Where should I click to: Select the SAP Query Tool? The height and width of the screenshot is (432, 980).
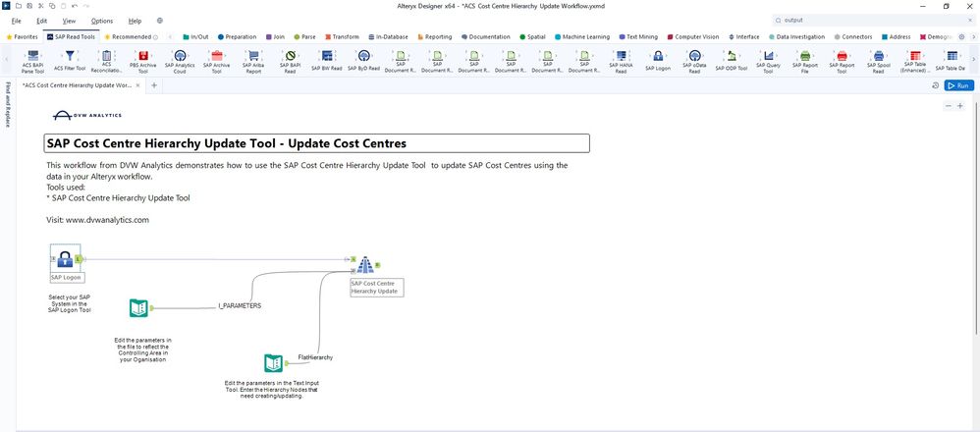coord(768,61)
